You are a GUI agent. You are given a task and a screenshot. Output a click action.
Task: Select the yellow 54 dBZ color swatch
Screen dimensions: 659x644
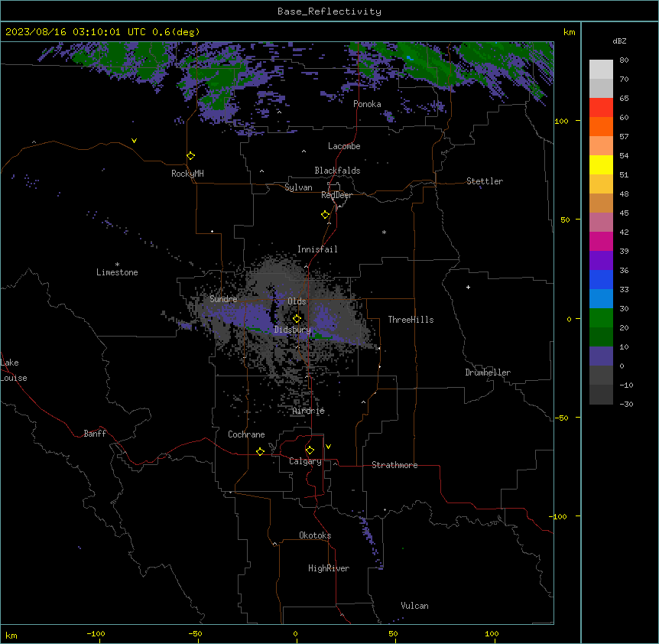[x=601, y=164]
